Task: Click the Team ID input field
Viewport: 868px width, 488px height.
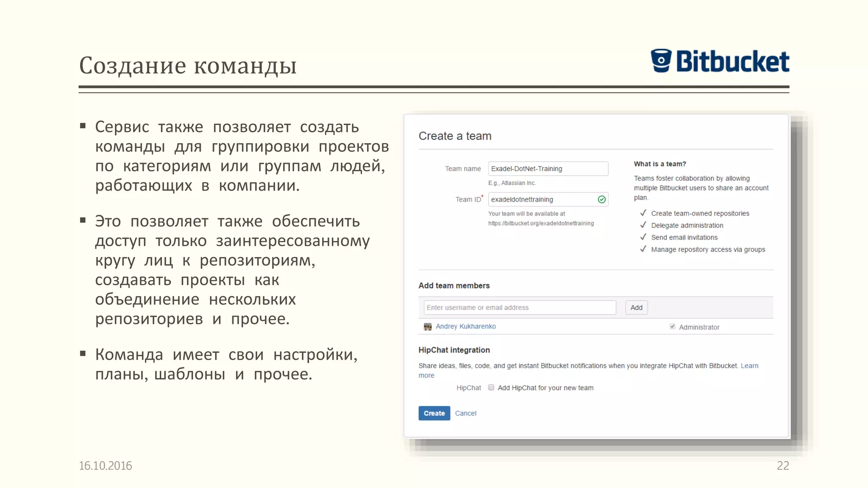Action: pyautogui.click(x=548, y=200)
